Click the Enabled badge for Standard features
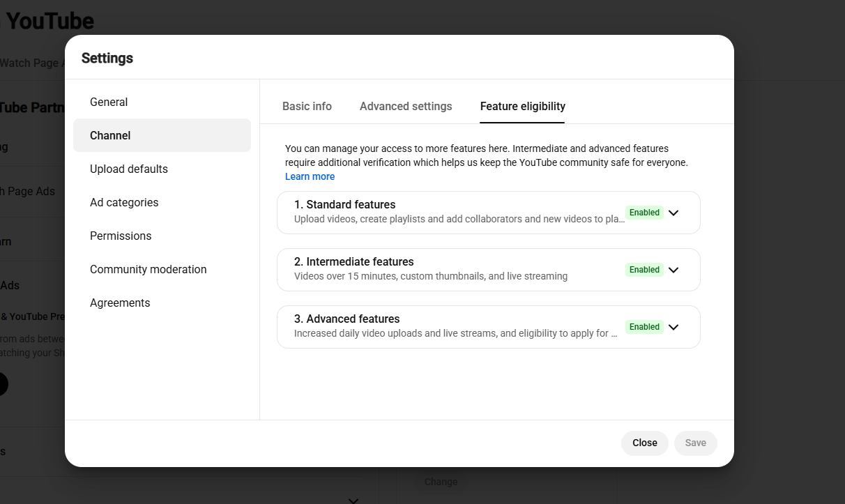845x504 pixels. (644, 213)
